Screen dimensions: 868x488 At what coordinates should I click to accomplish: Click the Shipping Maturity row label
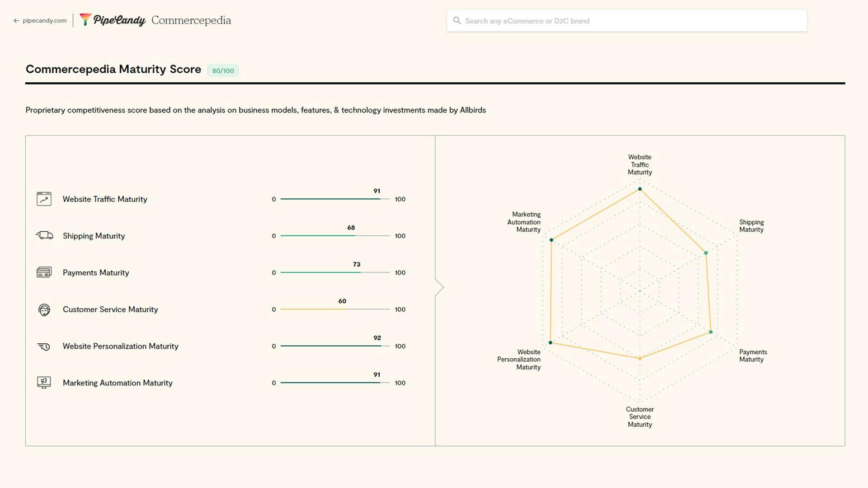tap(94, 236)
